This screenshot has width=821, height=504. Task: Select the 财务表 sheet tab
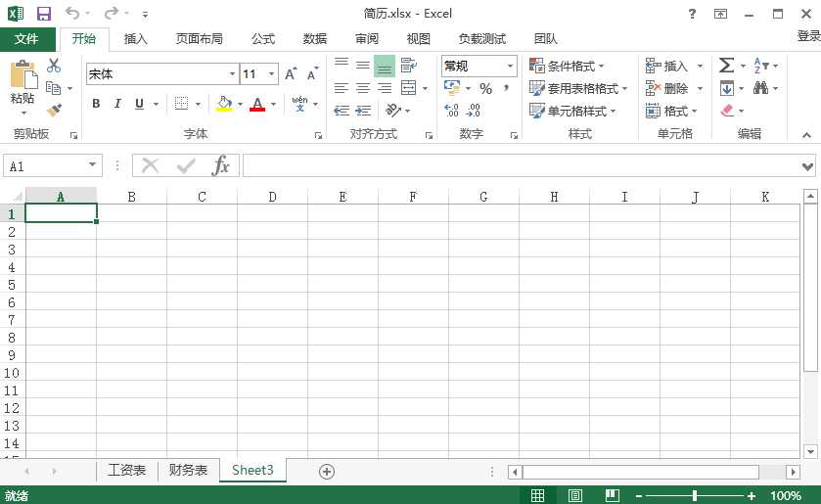[x=189, y=470]
